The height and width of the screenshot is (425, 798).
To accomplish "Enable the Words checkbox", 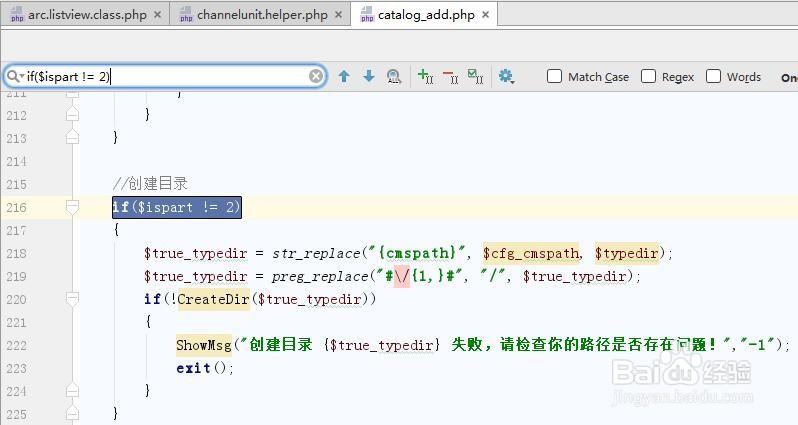I will click(x=714, y=76).
